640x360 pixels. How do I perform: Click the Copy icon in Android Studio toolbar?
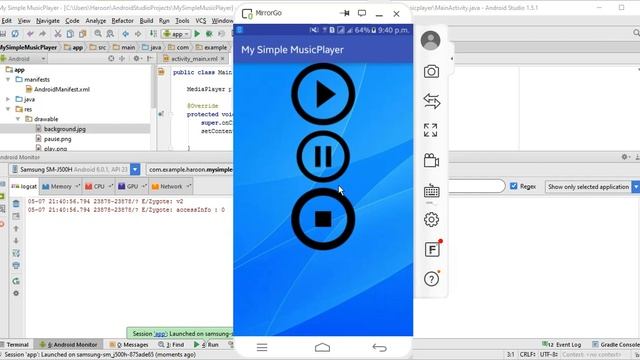coord(70,34)
